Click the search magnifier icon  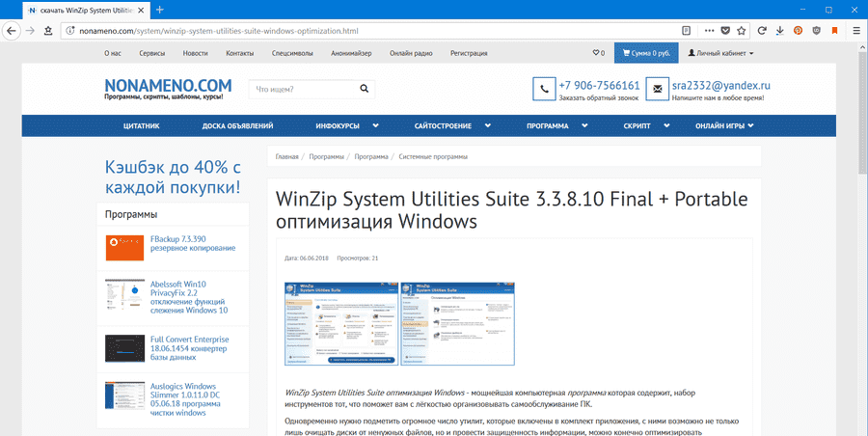(365, 90)
